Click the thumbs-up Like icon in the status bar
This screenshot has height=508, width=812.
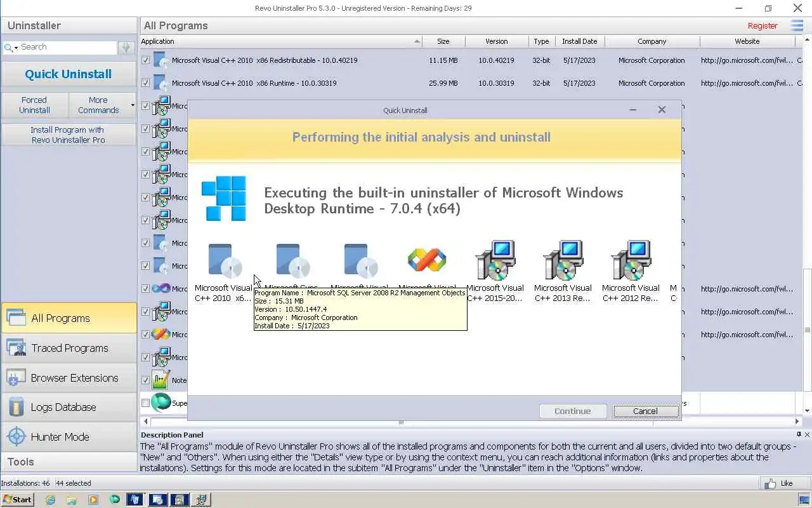tap(770, 484)
